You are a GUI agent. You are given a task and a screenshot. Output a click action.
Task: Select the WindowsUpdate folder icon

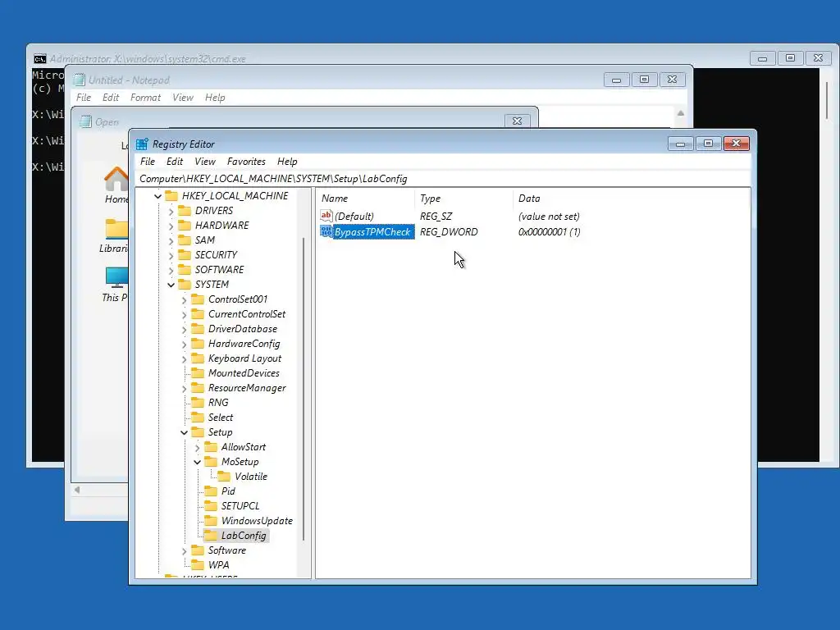(x=211, y=521)
